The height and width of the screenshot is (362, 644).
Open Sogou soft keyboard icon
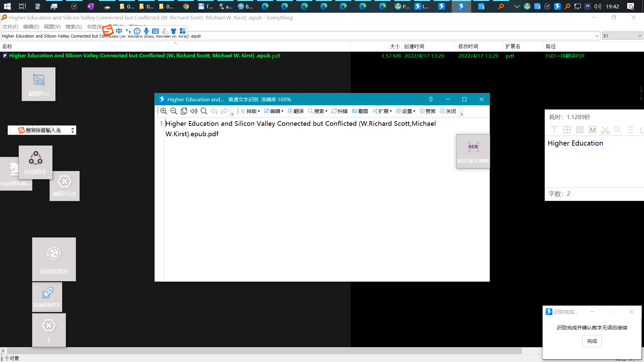(x=155, y=31)
